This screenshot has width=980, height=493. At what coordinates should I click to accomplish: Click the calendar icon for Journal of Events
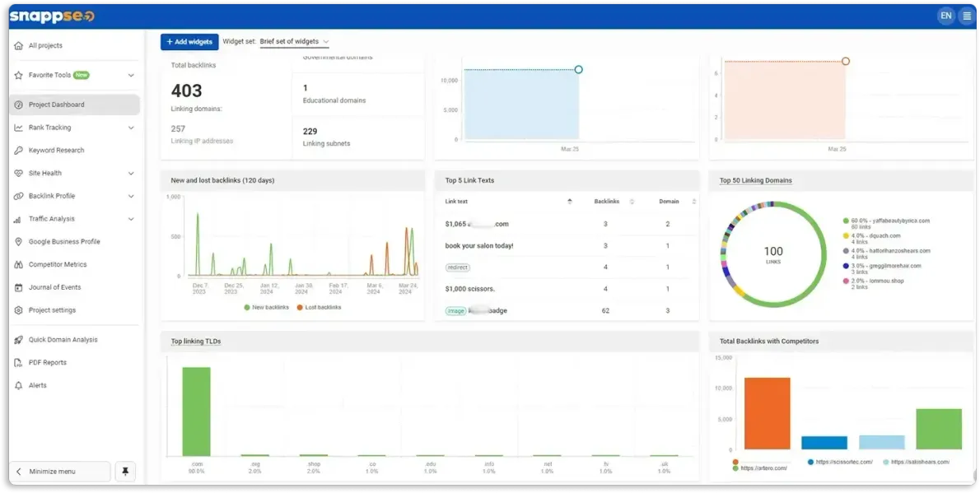point(18,287)
